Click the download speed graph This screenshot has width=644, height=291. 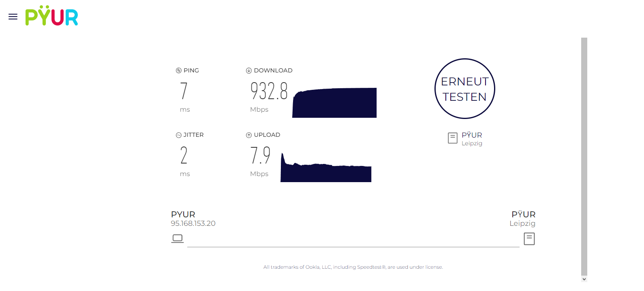pos(334,103)
